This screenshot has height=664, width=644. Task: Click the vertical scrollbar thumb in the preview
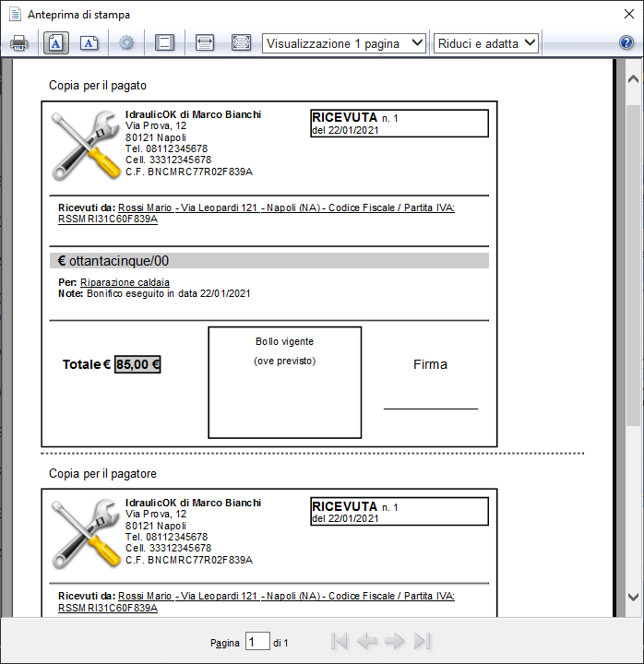coord(633,277)
